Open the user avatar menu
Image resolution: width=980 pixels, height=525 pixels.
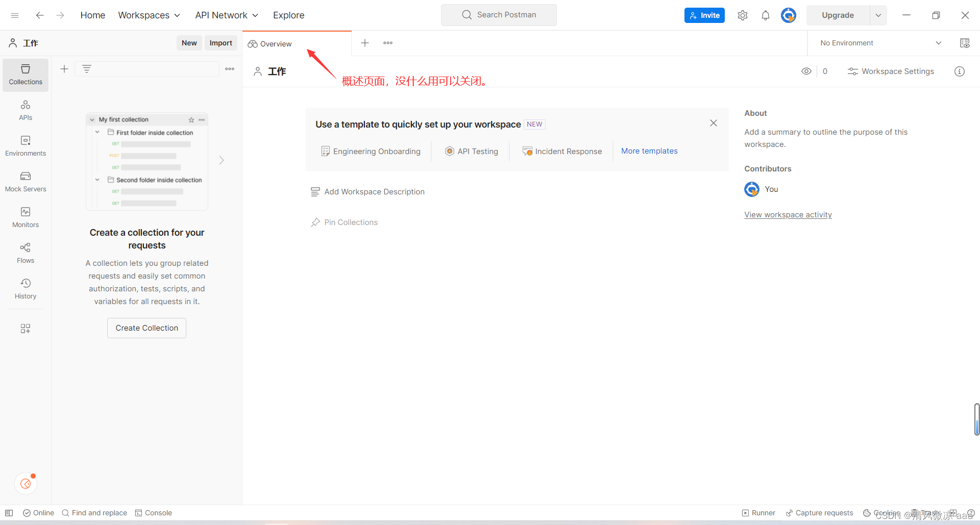[x=789, y=15]
